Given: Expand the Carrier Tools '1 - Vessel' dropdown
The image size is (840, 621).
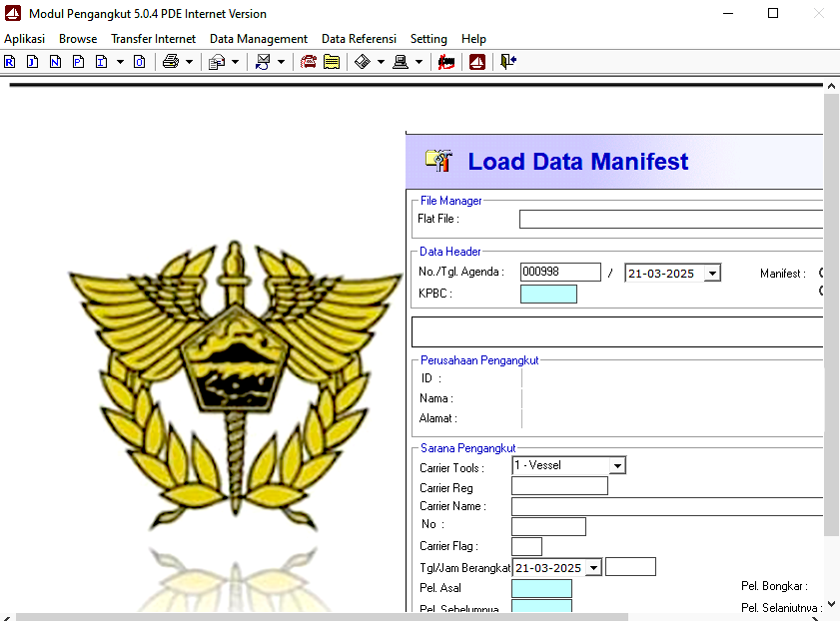Looking at the screenshot, I should (x=617, y=466).
